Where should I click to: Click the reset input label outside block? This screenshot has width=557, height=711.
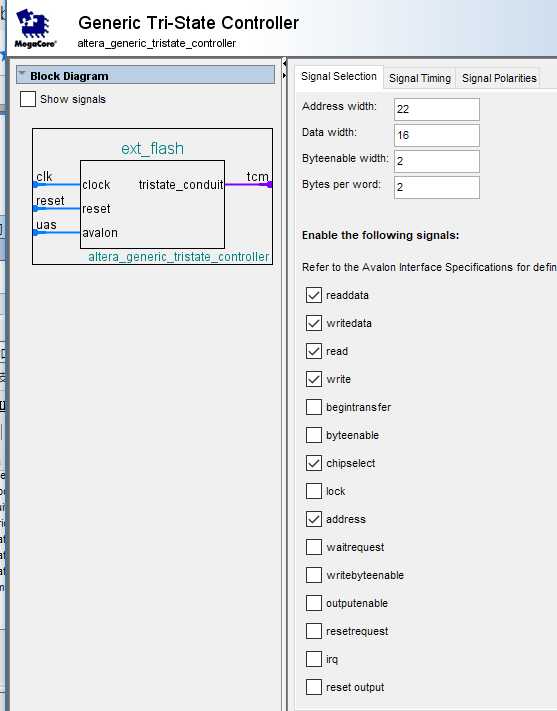[50, 200]
